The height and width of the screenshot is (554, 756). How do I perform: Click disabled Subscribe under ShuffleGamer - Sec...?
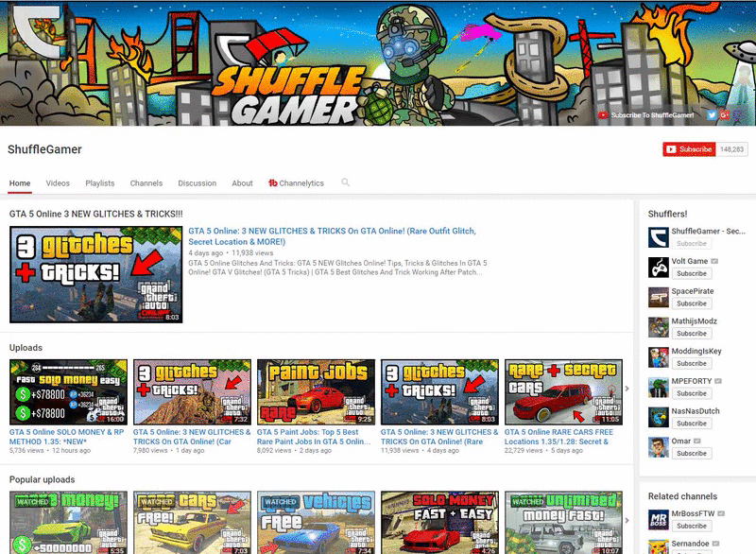[692, 244]
